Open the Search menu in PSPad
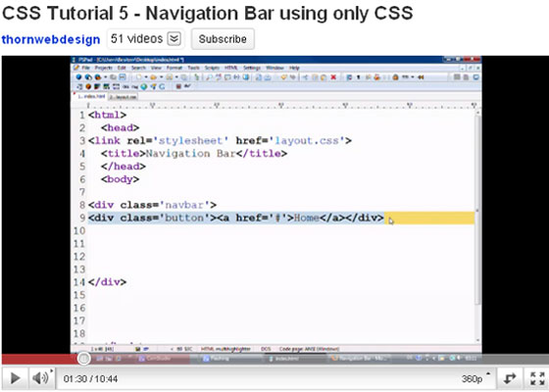 click(x=138, y=68)
